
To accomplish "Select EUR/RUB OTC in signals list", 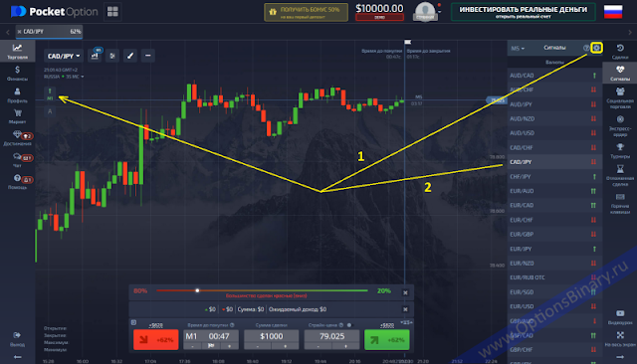I will (554, 277).
